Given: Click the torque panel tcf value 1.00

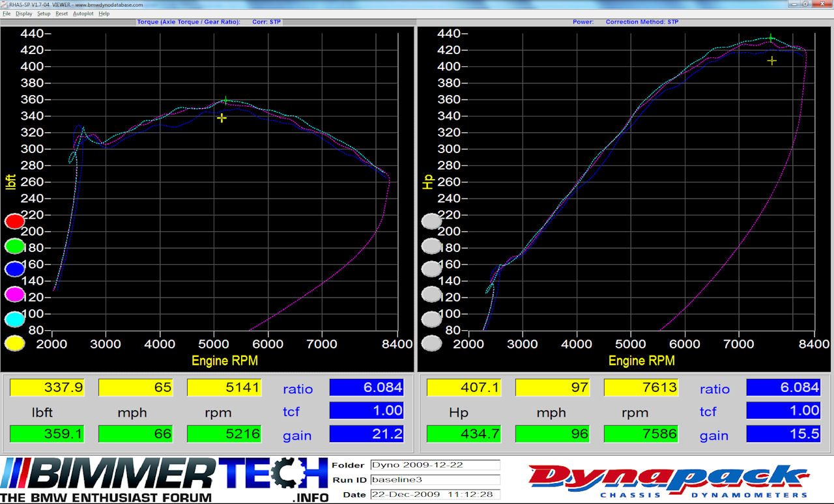Looking at the screenshot, I should (x=366, y=410).
